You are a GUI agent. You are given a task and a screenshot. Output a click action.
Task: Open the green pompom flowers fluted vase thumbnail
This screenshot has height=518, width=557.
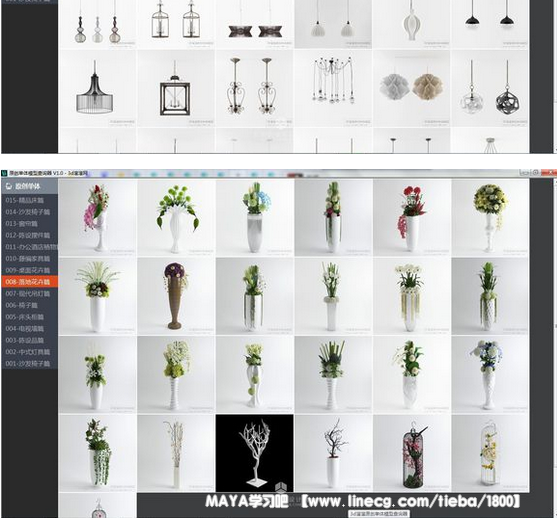(176, 217)
